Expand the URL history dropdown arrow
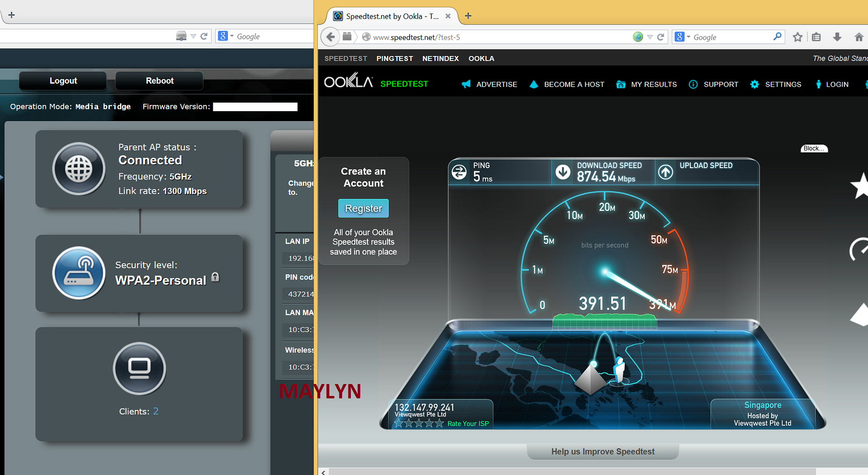868x475 pixels. coord(650,37)
